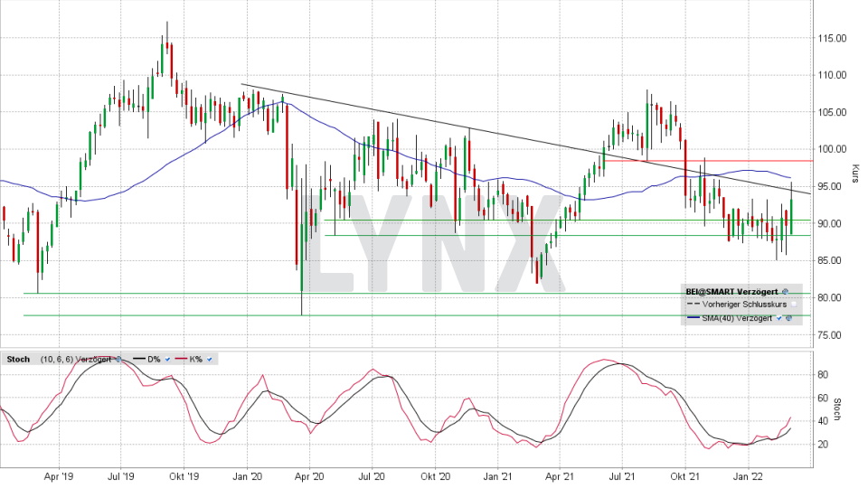The width and height of the screenshot is (868, 488).
Task: Toggle the K% line checkbox
Action: pos(209,359)
